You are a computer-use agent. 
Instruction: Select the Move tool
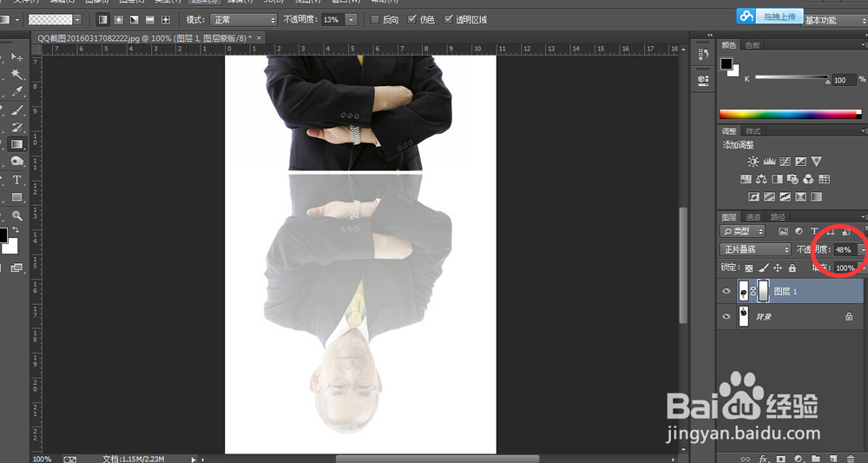(x=16, y=57)
